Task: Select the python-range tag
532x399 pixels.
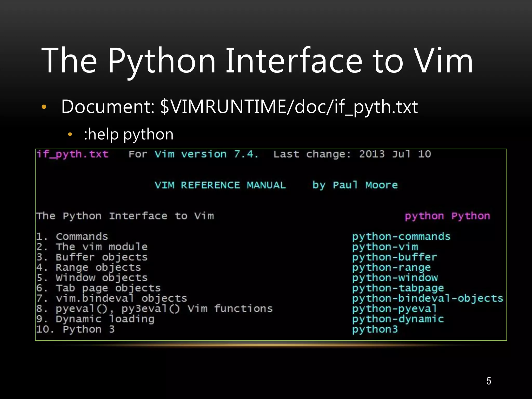Action: [x=391, y=268]
